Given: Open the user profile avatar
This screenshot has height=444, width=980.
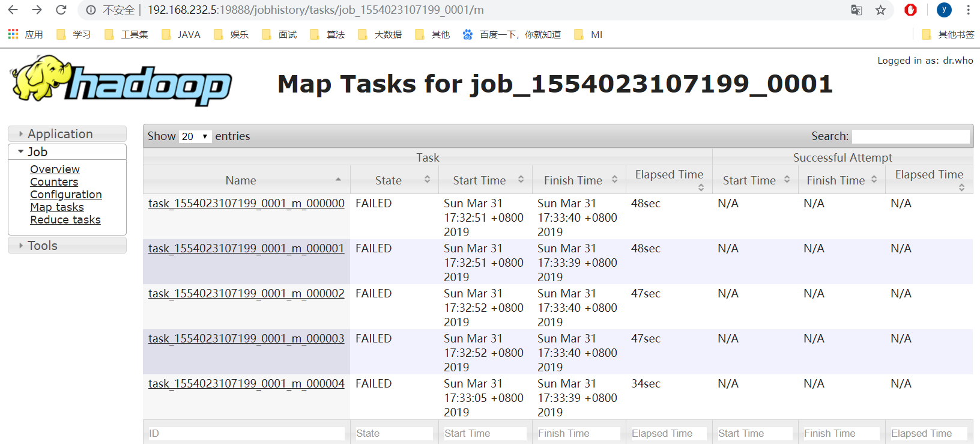Looking at the screenshot, I should click(x=944, y=10).
